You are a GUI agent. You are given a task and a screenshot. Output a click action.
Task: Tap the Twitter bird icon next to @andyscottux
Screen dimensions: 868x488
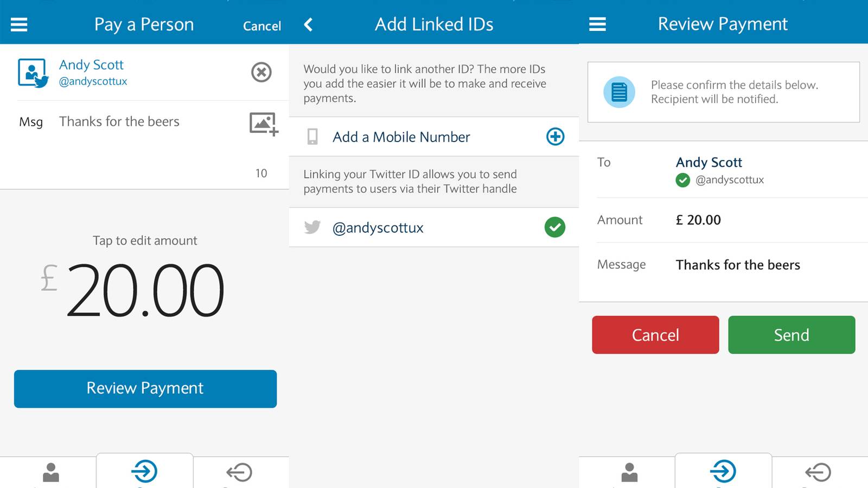(312, 227)
